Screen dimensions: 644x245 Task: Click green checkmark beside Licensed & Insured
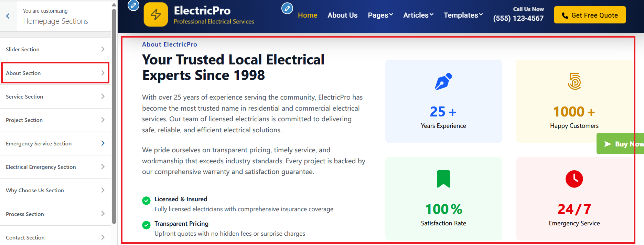pos(146,201)
